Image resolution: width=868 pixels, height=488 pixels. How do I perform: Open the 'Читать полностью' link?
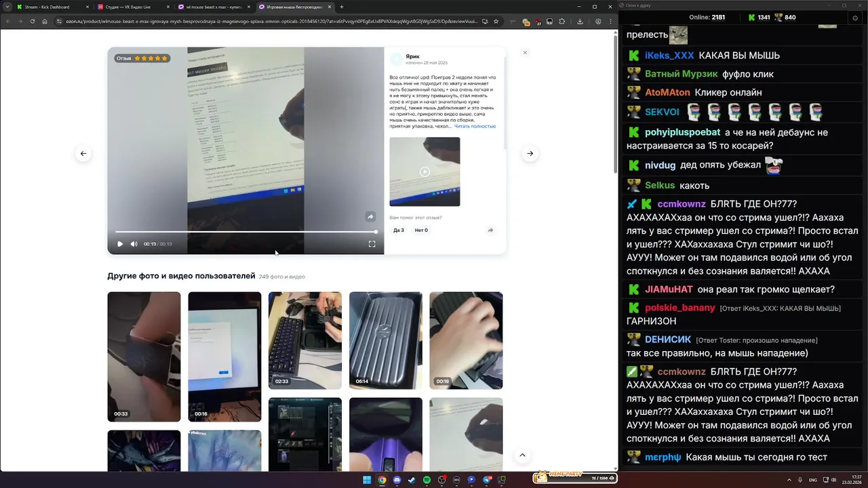click(475, 126)
